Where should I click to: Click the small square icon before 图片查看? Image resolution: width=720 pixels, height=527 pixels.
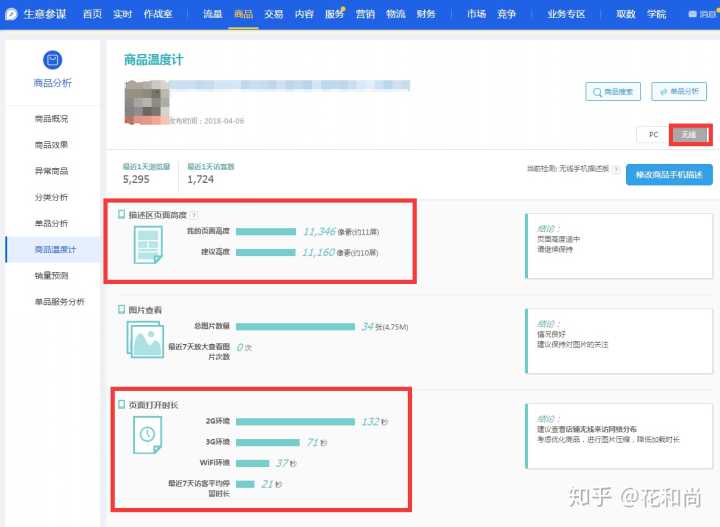pyautogui.click(x=121, y=309)
